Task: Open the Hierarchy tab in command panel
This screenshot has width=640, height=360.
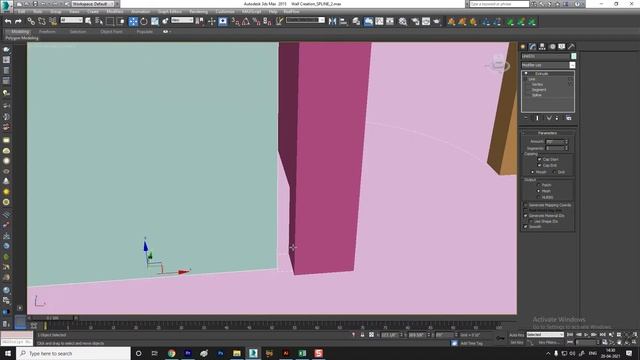Action: pos(542,47)
